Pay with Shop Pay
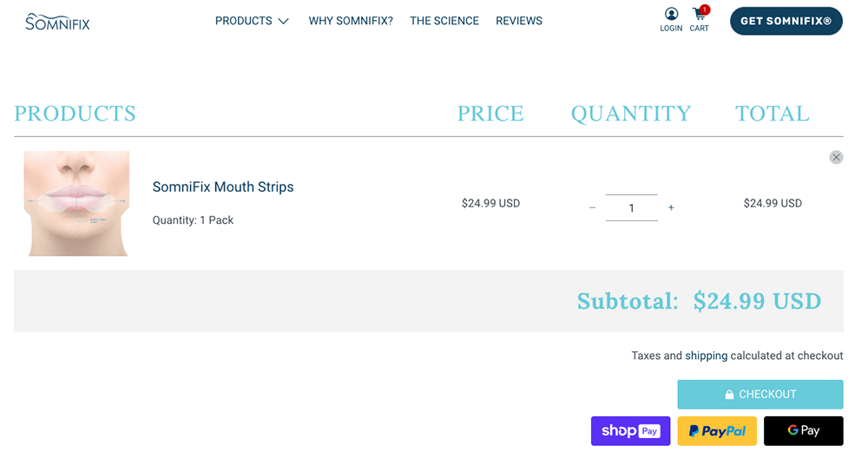 (630, 431)
